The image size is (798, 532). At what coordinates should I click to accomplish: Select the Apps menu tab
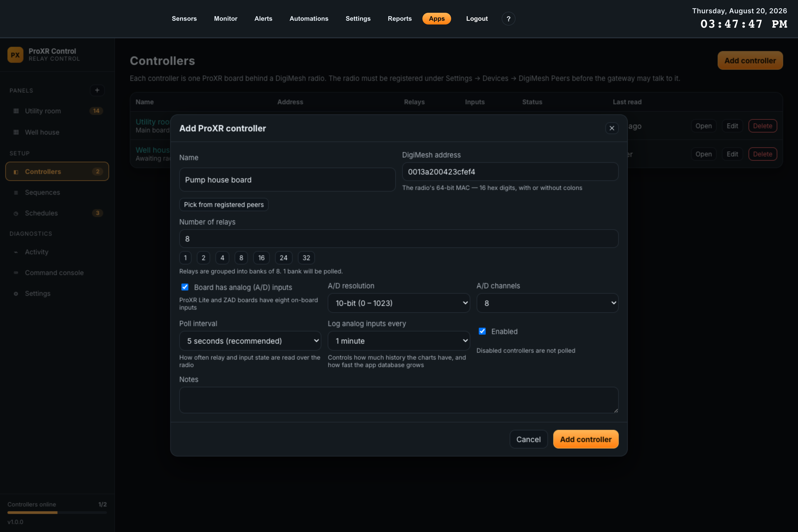pyautogui.click(x=437, y=19)
